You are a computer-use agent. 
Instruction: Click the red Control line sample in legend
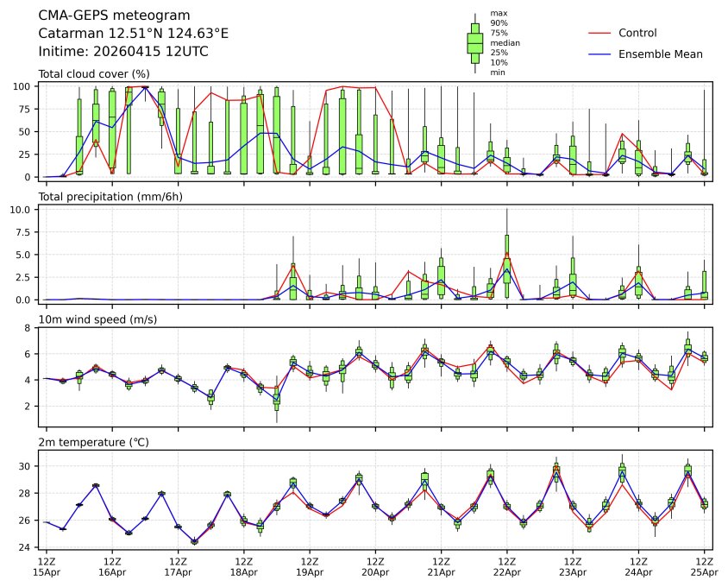(599, 34)
